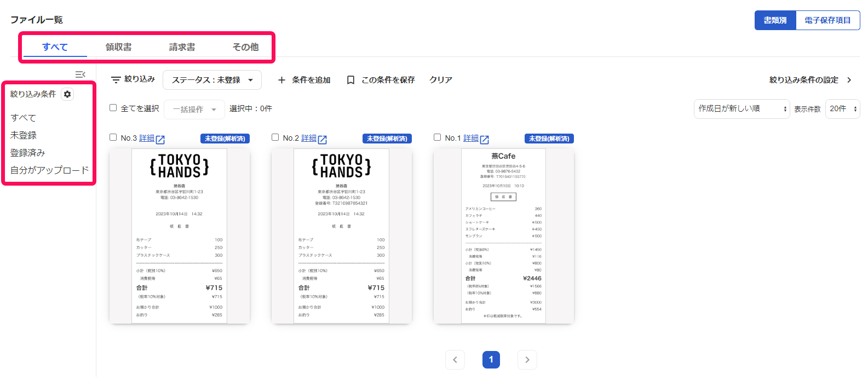Click No.2 未登録(解析済) status badge
This screenshot has height=380, width=868.
coord(387,139)
